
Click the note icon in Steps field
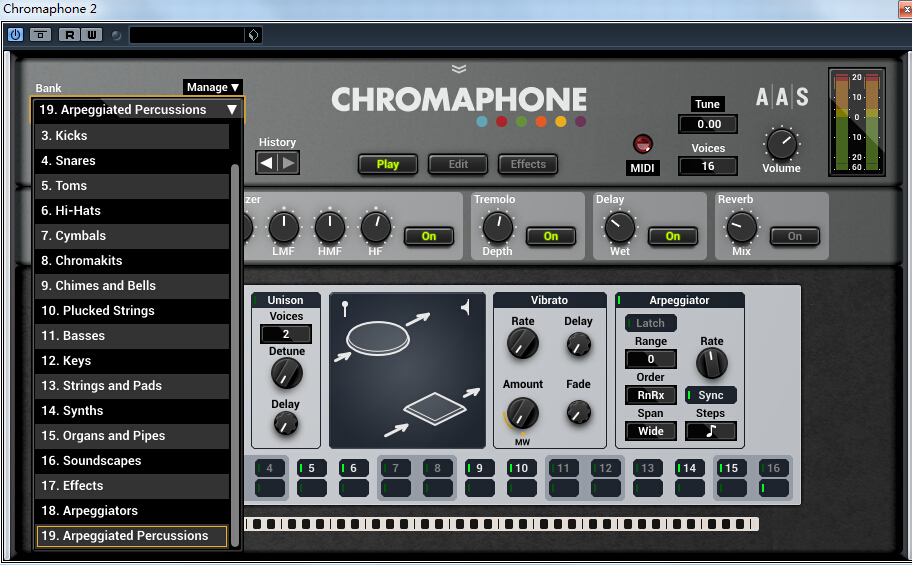[x=711, y=431]
